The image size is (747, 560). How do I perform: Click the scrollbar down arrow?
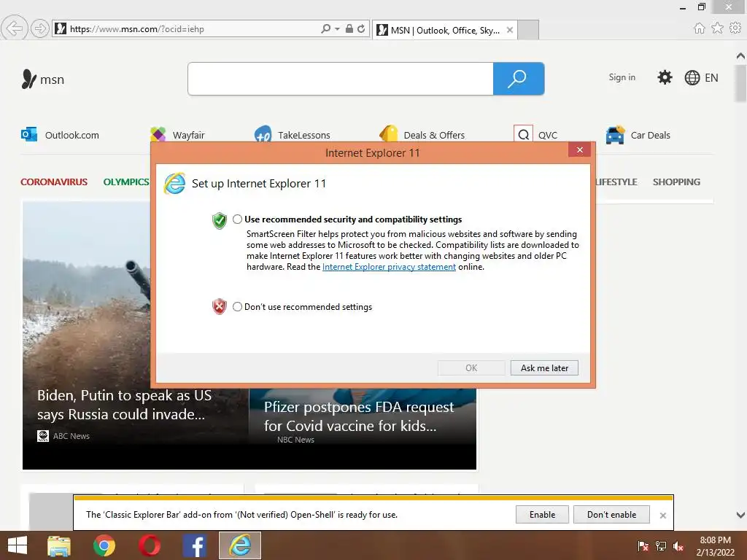pyautogui.click(x=740, y=515)
